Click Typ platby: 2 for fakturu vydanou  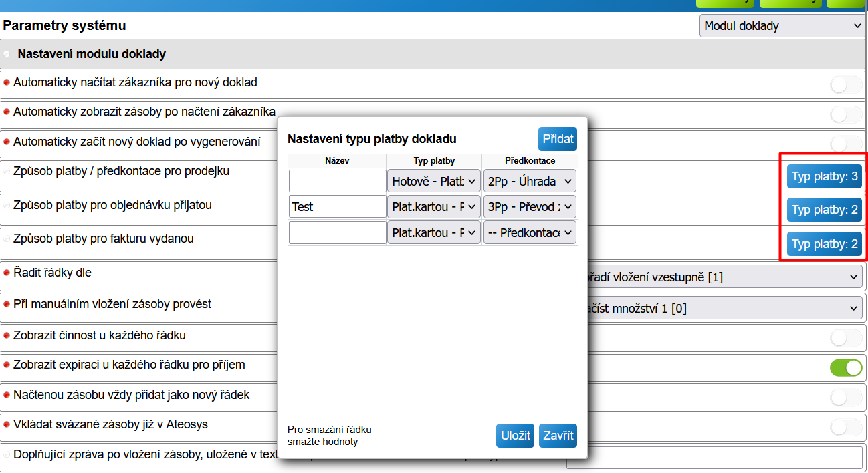824,244
